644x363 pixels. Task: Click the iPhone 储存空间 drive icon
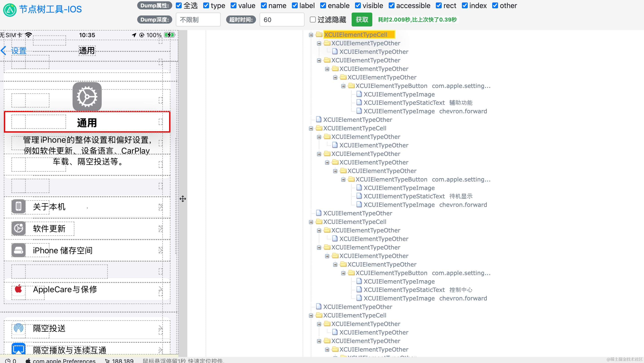(18, 250)
